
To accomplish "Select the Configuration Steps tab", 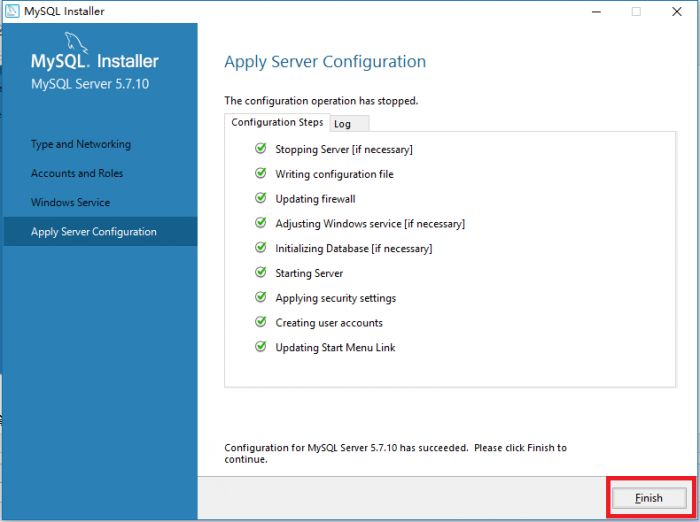I will pos(277,122).
